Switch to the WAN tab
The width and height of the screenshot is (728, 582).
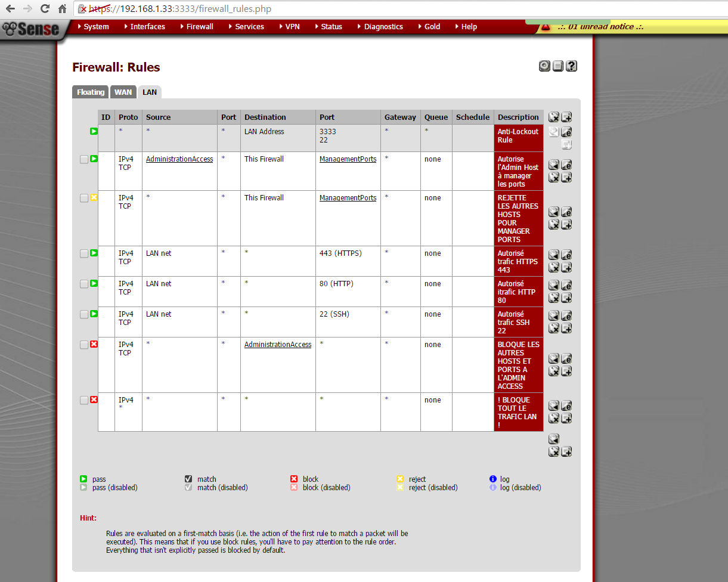(123, 92)
